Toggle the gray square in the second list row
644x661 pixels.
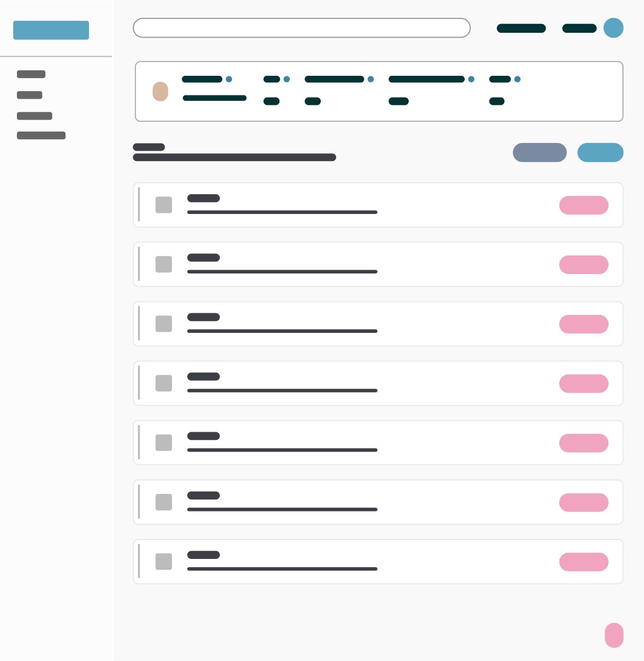tap(164, 265)
